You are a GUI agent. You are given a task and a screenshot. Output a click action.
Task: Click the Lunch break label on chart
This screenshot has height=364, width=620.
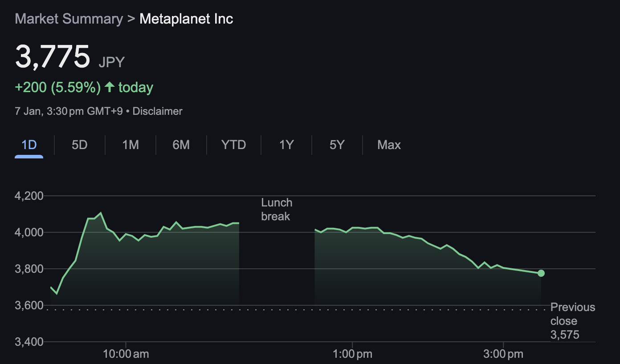[277, 209]
